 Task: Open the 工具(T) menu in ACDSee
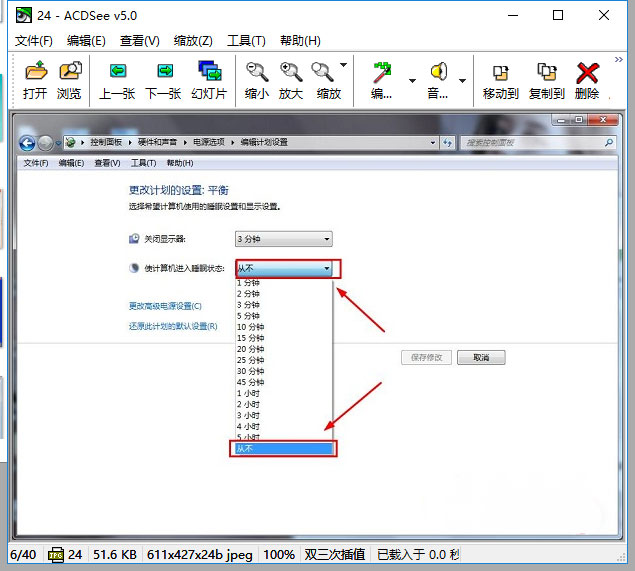pos(246,40)
